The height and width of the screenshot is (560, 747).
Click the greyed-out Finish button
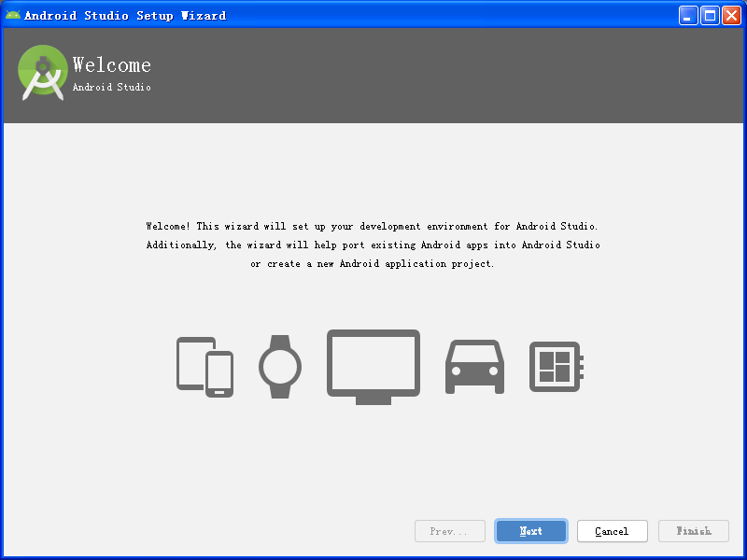tap(694, 531)
